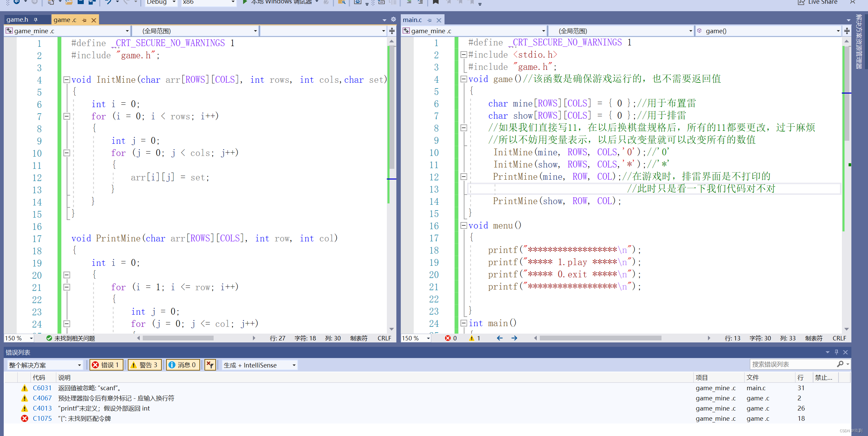The width and height of the screenshot is (868, 436).
Task: Go to next issue with right arrow
Action: click(514, 338)
